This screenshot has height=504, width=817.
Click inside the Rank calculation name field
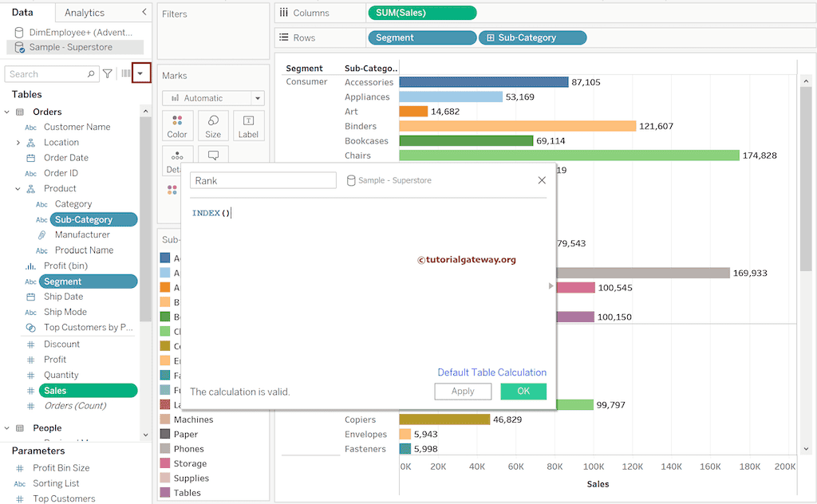pyautogui.click(x=263, y=180)
